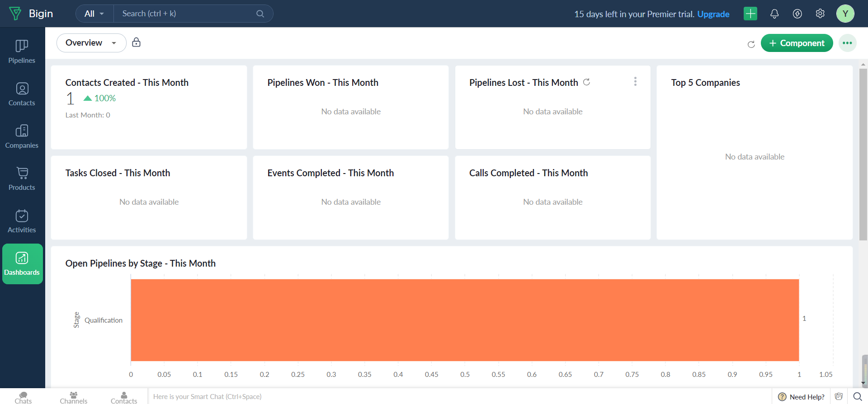Open the Companies module

tap(22, 136)
